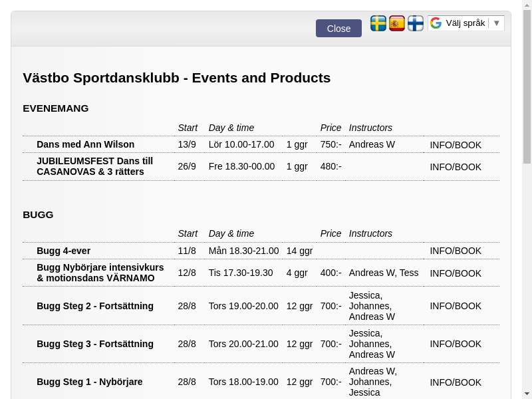532x399 pixels.
Task: Click the vertical scrollbar thumb
Action: 527,86
